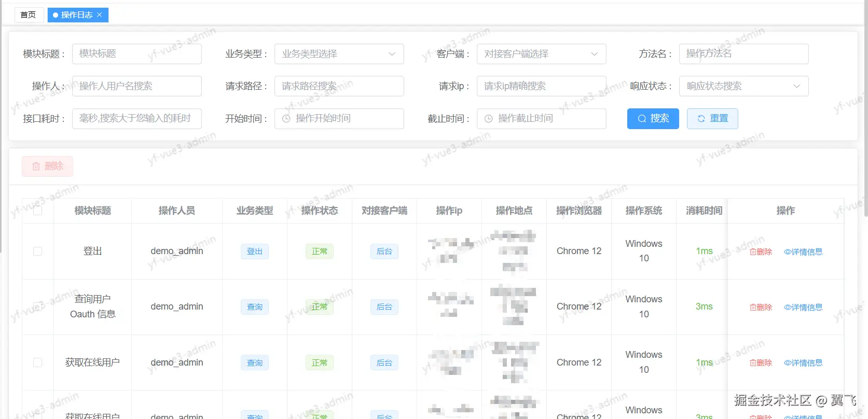This screenshot has height=419, width=868.
Task: Click the 搜索 button
Action: [x=653, y=119]
